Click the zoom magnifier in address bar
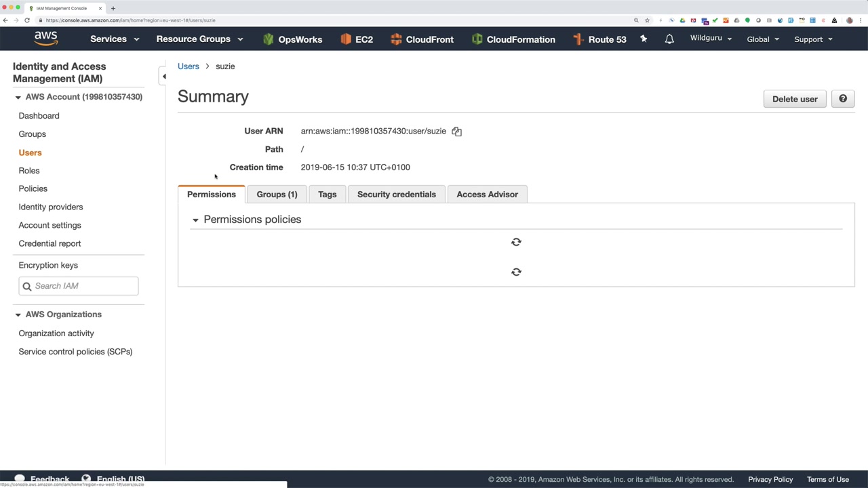The height and width of the screenshot is (488, 868). 636,20
